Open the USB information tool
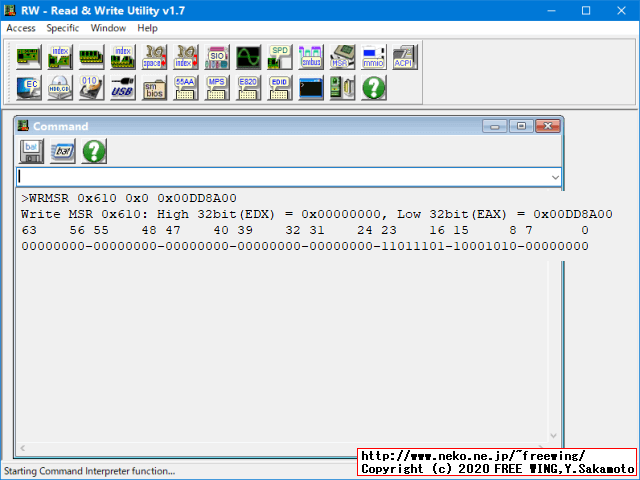 [x=123, y=88]
